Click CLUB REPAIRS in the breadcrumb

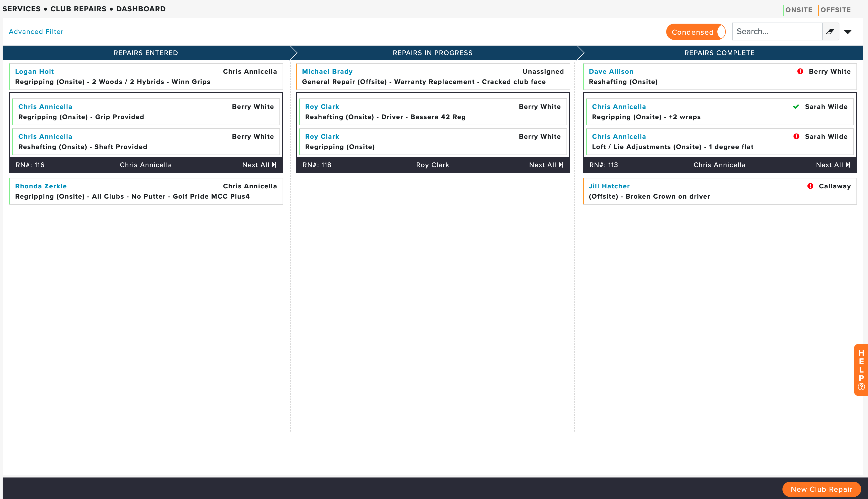pos(78,9)
